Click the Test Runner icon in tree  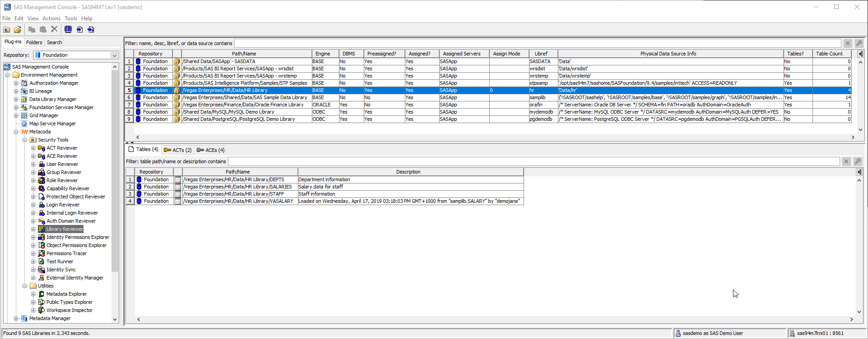click(x=42, y=261)
